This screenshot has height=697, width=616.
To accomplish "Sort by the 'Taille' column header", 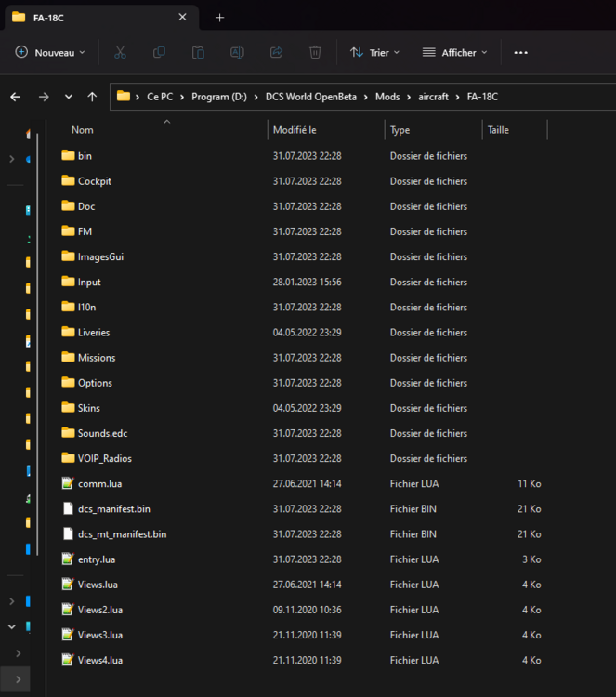I will [x=499, y=130].
